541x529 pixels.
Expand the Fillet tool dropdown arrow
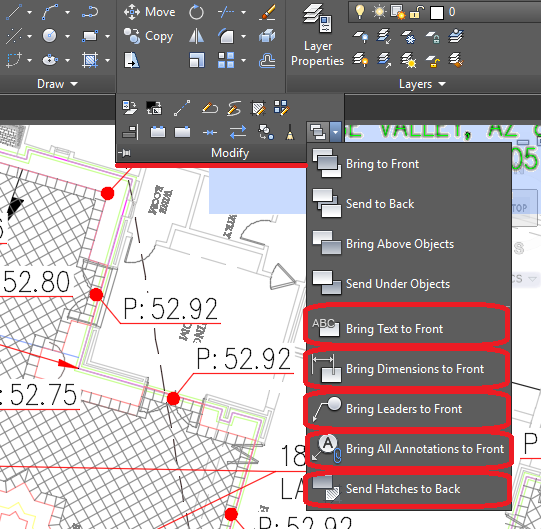click(x=243, y=36)
